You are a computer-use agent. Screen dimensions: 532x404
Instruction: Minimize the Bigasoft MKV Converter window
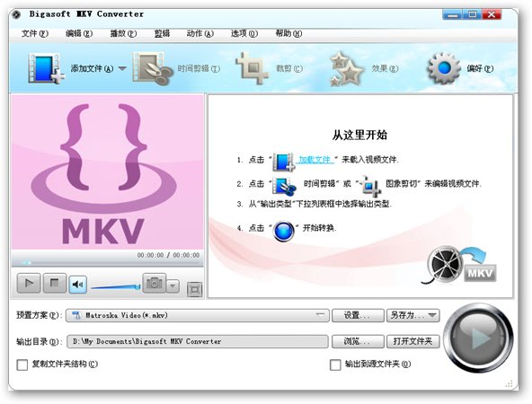[453, 14]
